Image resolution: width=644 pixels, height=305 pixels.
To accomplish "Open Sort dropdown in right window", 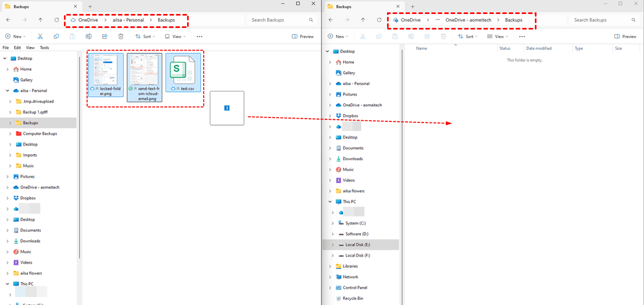I will 468,37.
